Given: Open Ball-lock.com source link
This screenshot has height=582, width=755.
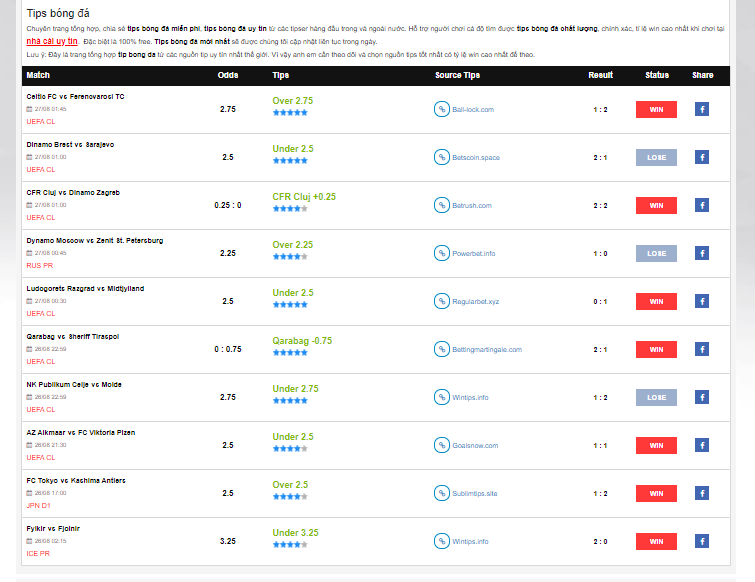Looking at the screenshot, I should (x=473, y=110).
